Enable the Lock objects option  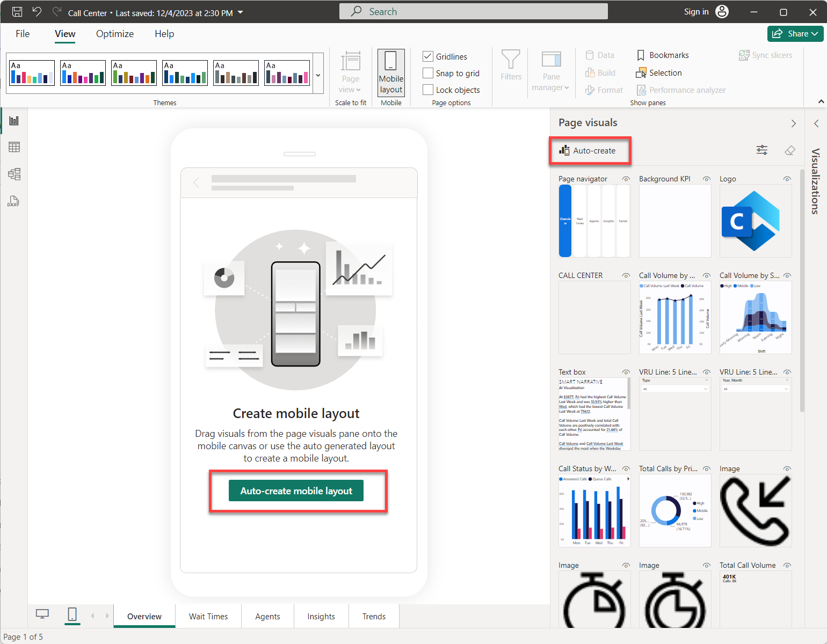(x=428, y=90)
